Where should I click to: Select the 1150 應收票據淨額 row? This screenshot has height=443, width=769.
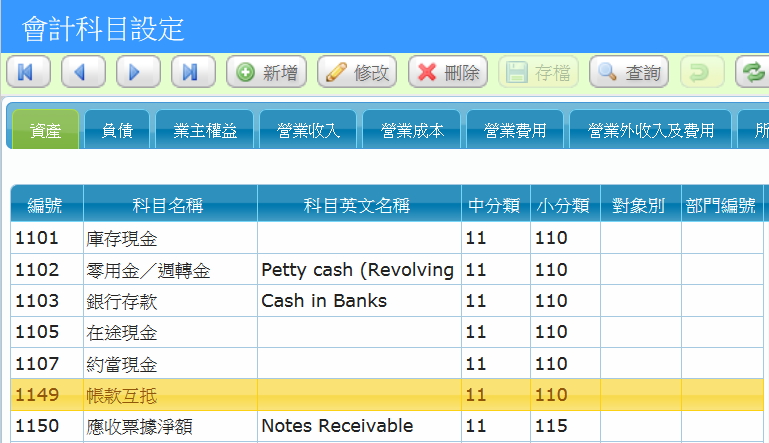point(168,427)
